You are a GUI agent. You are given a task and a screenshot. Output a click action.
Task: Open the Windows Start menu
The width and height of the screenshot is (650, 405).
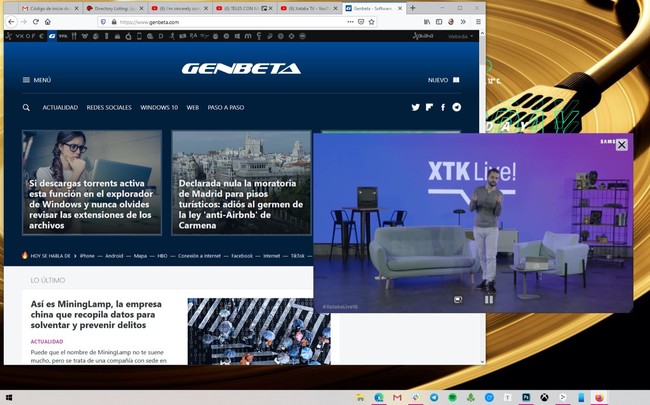pos(8,398)
